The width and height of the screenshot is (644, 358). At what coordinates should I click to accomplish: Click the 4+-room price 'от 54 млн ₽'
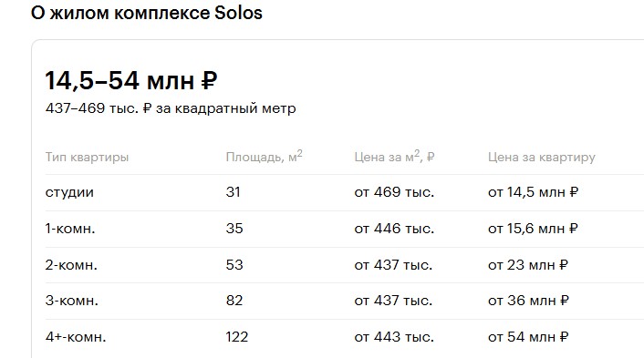pyautogui.click(x=528, y=337)
